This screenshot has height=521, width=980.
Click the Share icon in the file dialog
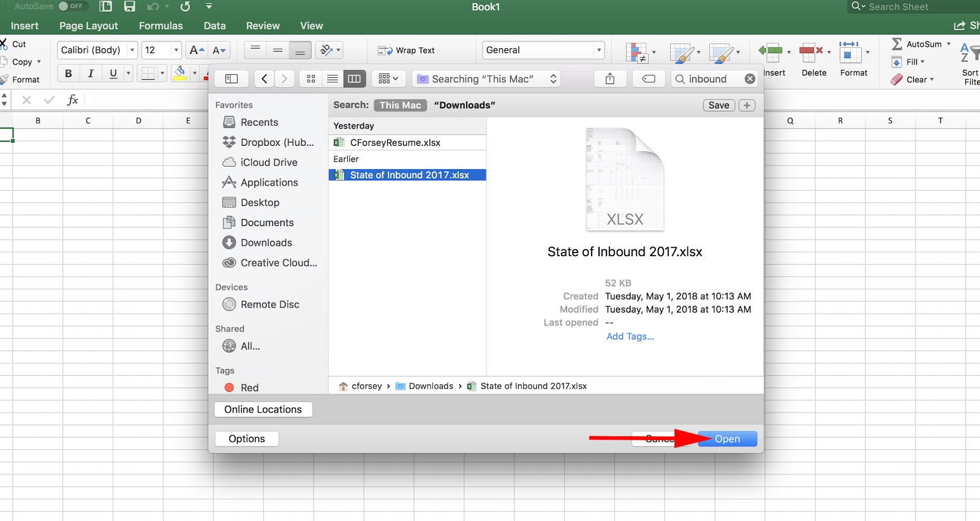coord(610,79)
